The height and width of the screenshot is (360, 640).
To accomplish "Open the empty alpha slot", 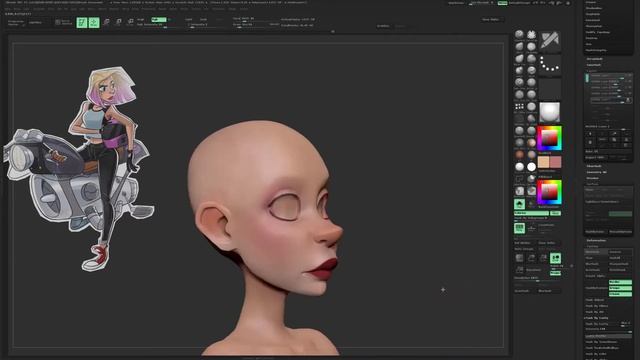I will click(x=550, y=89).
